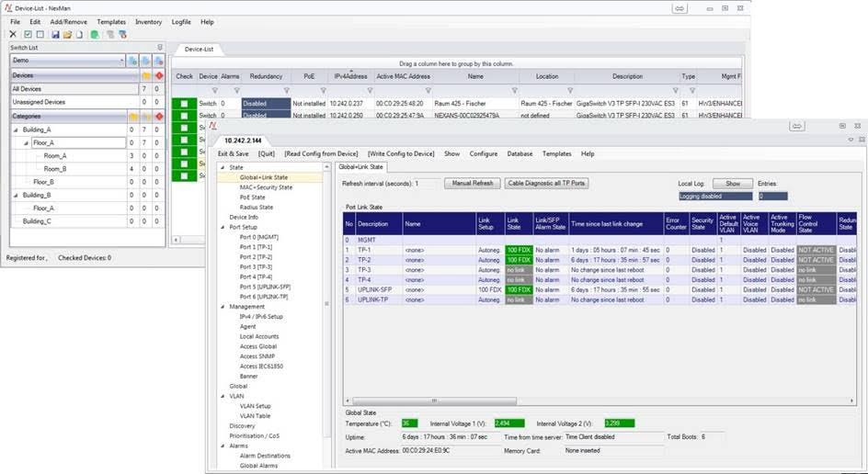Viewport: 868px width, 474px height.
Task: Collapse the Port Setup tree section
Action: 223,226
